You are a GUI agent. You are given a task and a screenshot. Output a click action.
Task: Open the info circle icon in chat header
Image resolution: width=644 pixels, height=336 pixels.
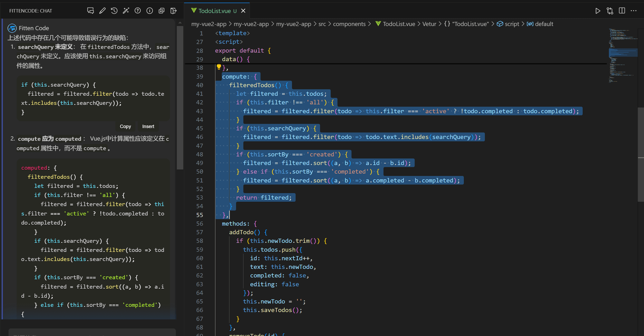[150, 11]
